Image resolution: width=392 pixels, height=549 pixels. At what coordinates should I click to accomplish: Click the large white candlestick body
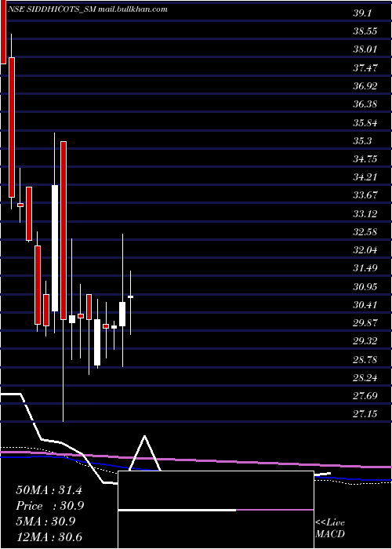tap(55, 248)
